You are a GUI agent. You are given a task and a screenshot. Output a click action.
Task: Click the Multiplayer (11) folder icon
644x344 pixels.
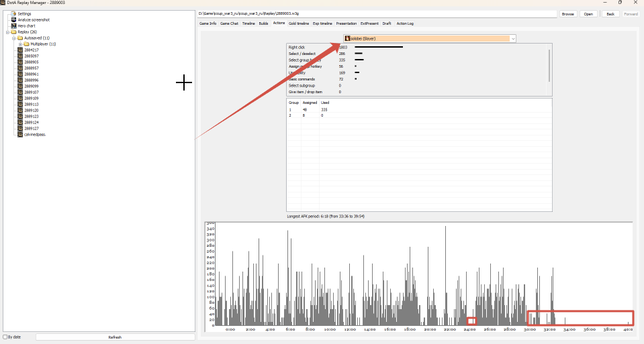point(26,44)
